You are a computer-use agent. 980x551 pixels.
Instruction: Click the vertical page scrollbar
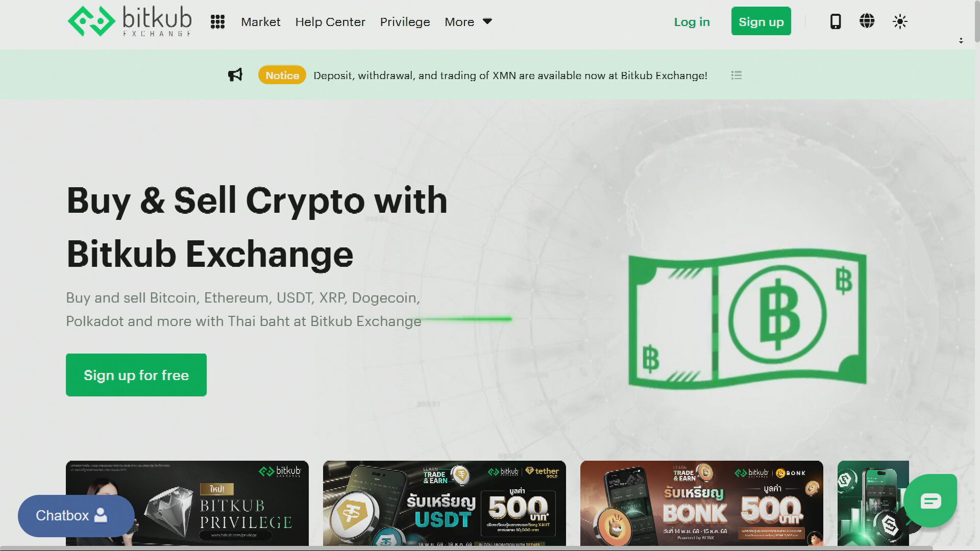tap(977, 21)
